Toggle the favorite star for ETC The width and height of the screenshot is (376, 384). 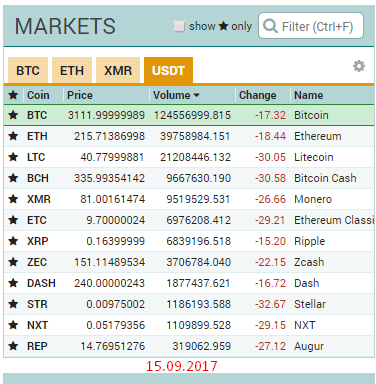13,220
